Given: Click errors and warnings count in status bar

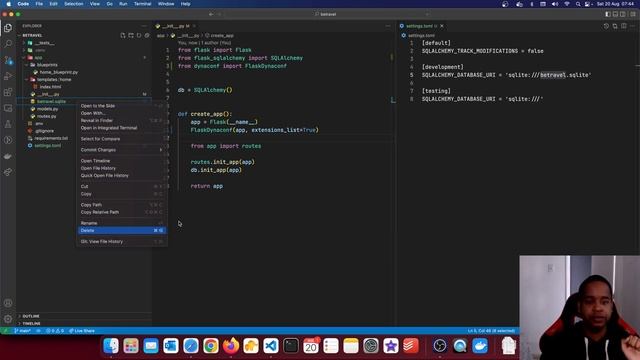Looking at the screenshot, I should (55, 331).
